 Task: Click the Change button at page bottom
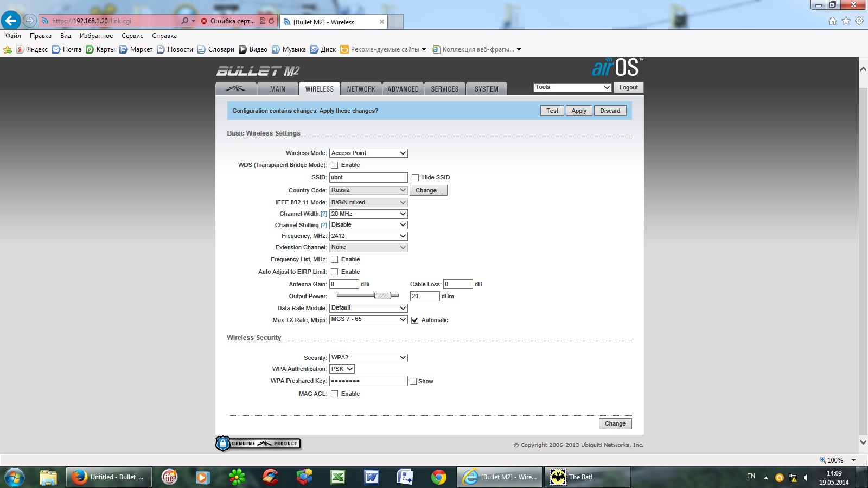[x=615, y=424]
